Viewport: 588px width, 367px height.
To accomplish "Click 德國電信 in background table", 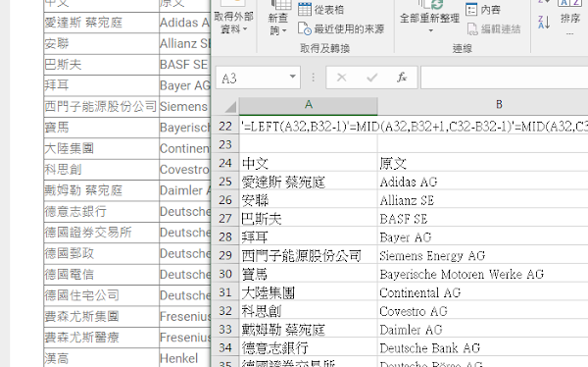I will tap(69, 274).
